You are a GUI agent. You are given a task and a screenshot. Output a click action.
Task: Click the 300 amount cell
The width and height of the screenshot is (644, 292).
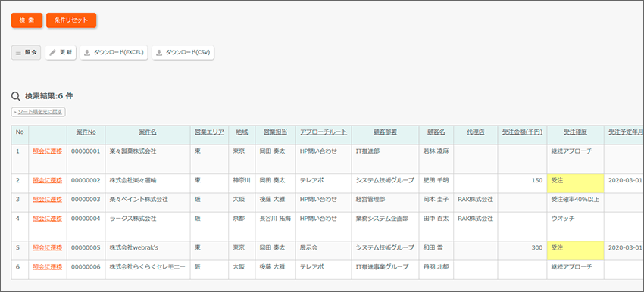(522, 250)
